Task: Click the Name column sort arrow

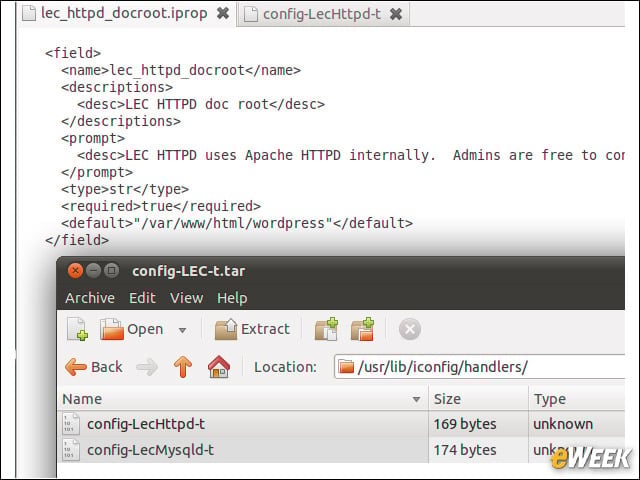Action: tap(416, 399)
